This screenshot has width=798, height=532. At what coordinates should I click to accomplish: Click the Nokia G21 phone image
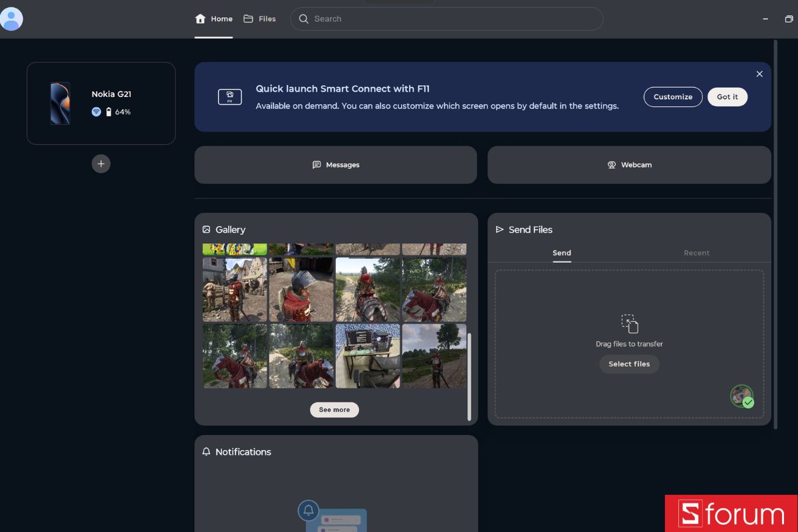(60, 103)
